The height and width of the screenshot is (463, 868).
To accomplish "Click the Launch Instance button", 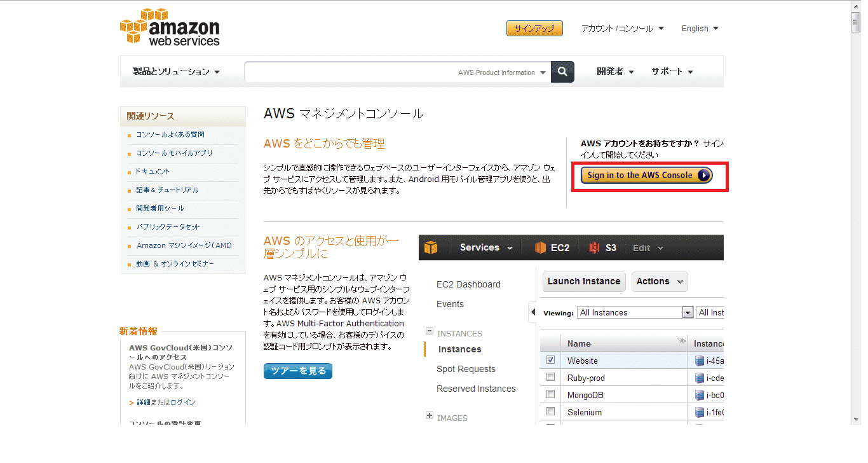I will [584, 282].
